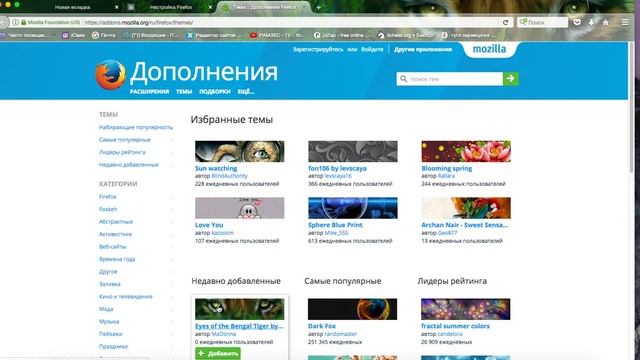Select the Музыка category
This screenshot has width=640, height=360.
[x=109, y=322]
